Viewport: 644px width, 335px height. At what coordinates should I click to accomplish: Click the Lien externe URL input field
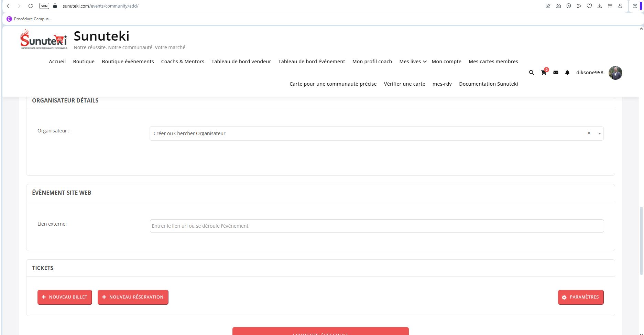(376, 226)
